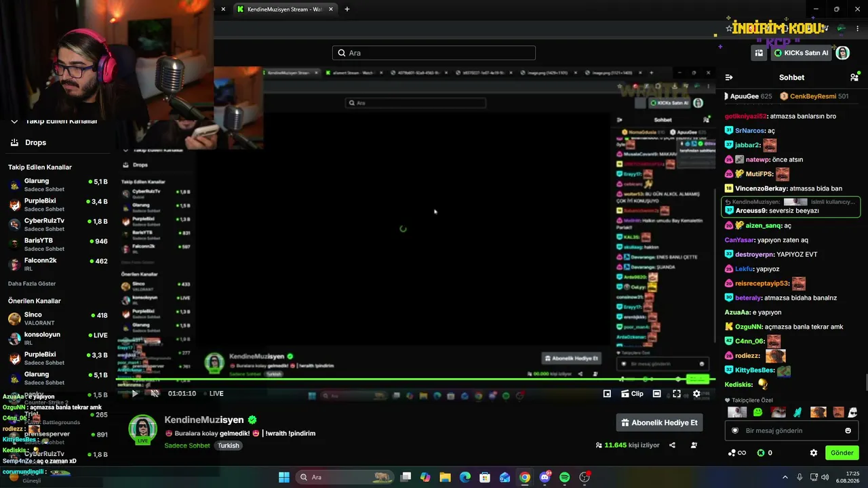Open File Explorer from the taskbar
868x488 pixels.
pos(446,477)
